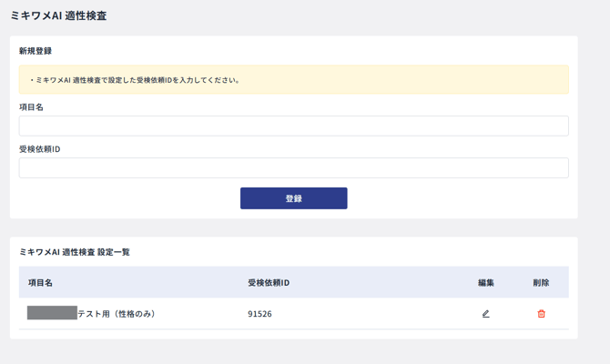The height and width of the screenshot is (364, 610).
Task: Click the ミキワメAI 適性検査 page title
Action: coord(58,15)
